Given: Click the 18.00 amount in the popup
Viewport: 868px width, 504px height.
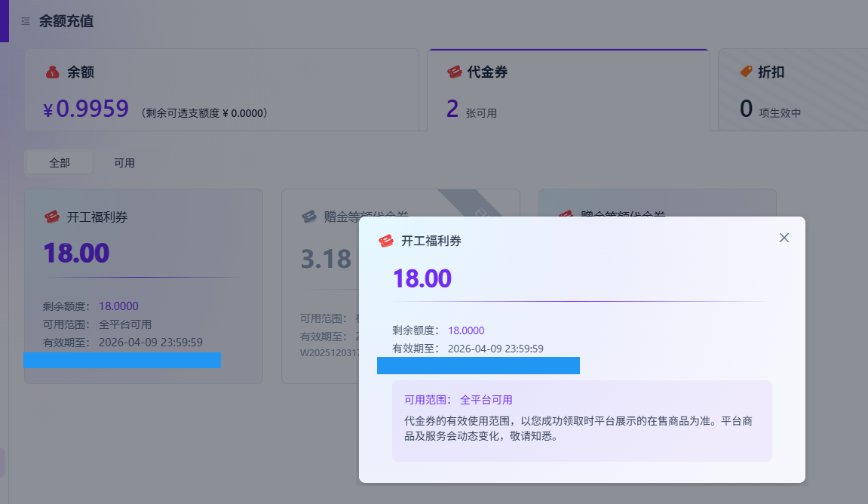Looking at the screenshot, I should [x=422, y=278].
